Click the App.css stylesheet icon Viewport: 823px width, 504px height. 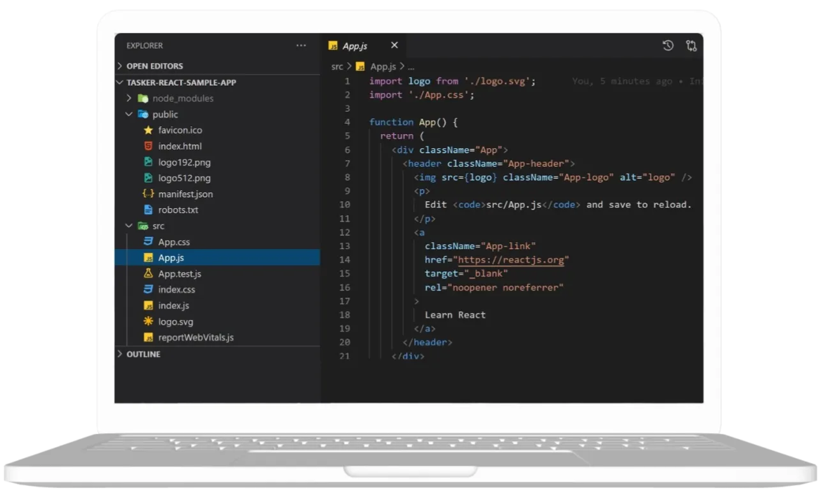click(148, 241)
